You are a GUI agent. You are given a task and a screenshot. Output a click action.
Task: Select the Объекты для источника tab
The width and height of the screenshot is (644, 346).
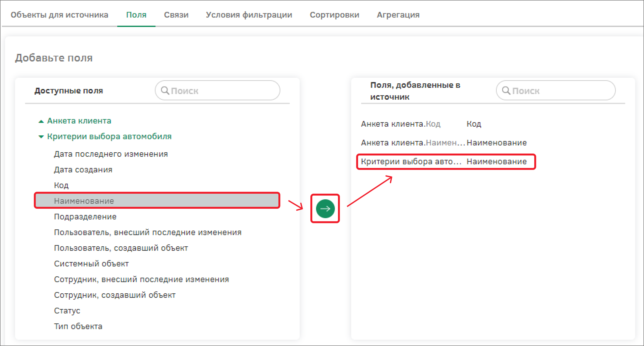click(59, 15)
